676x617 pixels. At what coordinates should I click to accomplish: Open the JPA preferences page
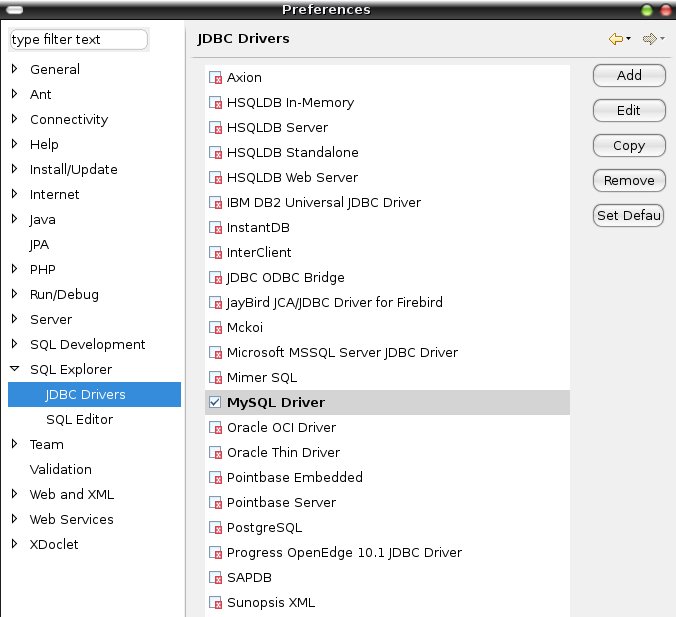tap(39, 244)
